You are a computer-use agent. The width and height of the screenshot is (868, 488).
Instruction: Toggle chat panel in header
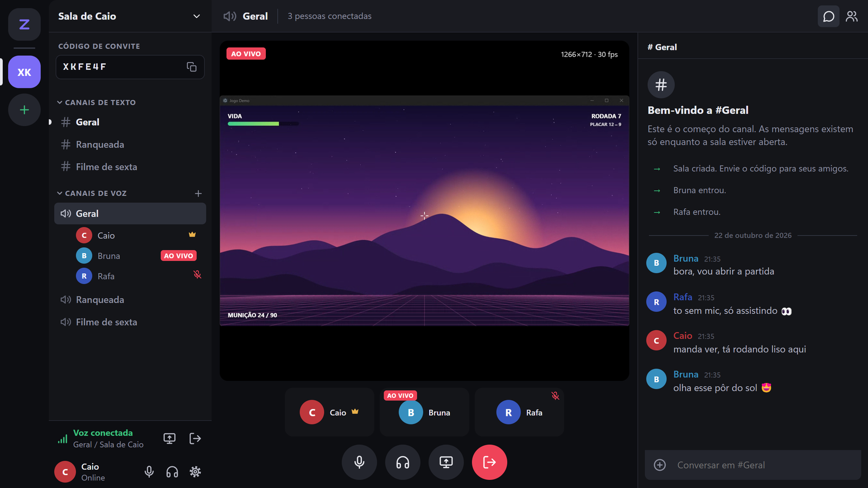pos(828,16)
